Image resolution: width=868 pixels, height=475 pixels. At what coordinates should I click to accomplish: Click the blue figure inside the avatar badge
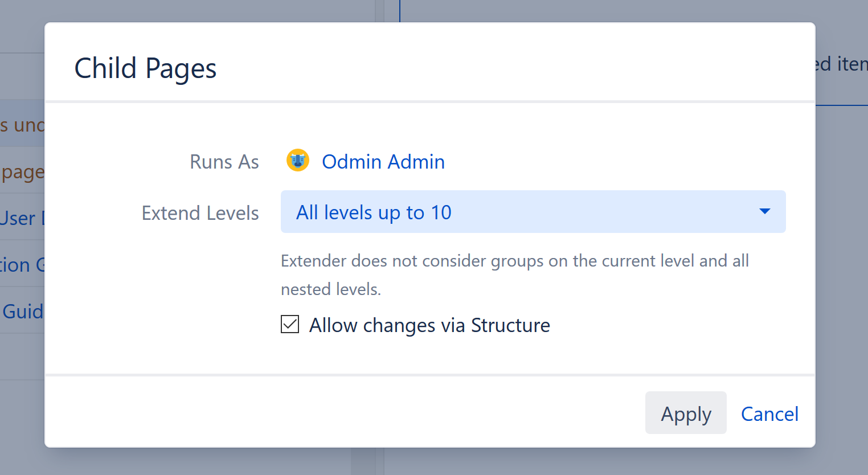tap(297, 160)
